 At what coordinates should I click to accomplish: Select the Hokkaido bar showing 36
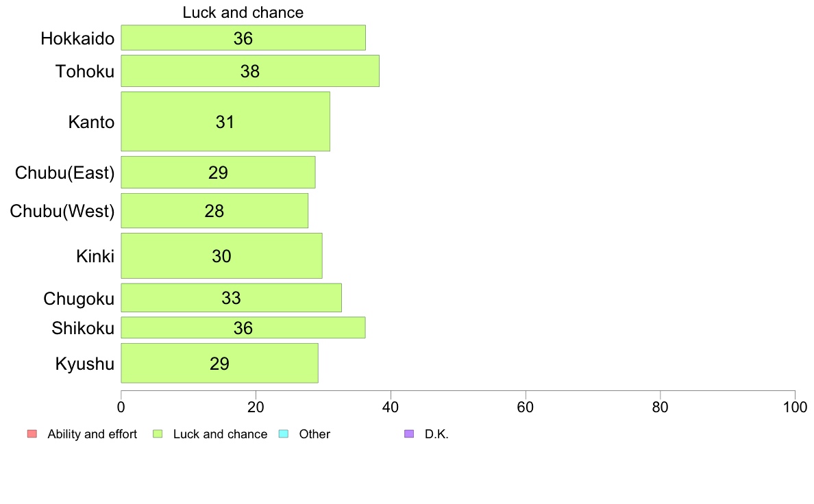pyautogui.click(x=243, y=38)
